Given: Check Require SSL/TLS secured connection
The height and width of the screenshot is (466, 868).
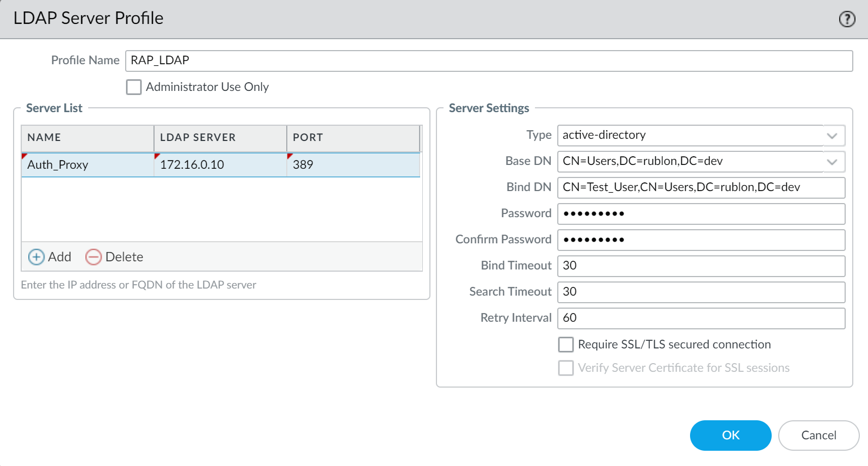Looking at the screenshot, I should pyautogui.click(x=566, y=345).
